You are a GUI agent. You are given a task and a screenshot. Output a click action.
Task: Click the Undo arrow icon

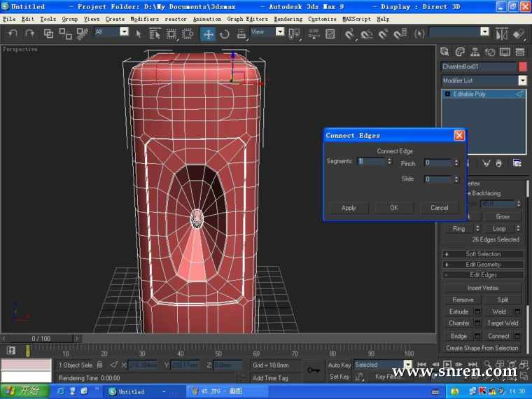coord(13,33)
